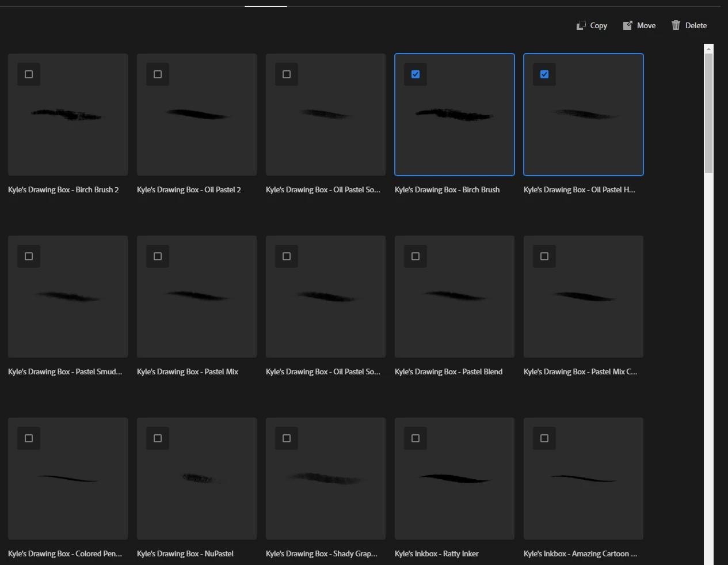Check the Birch Brush 2 checkbox
Image resolution: width=728 pixels, height=565 pixels.
pyautogui.click(x=29, y=74)
